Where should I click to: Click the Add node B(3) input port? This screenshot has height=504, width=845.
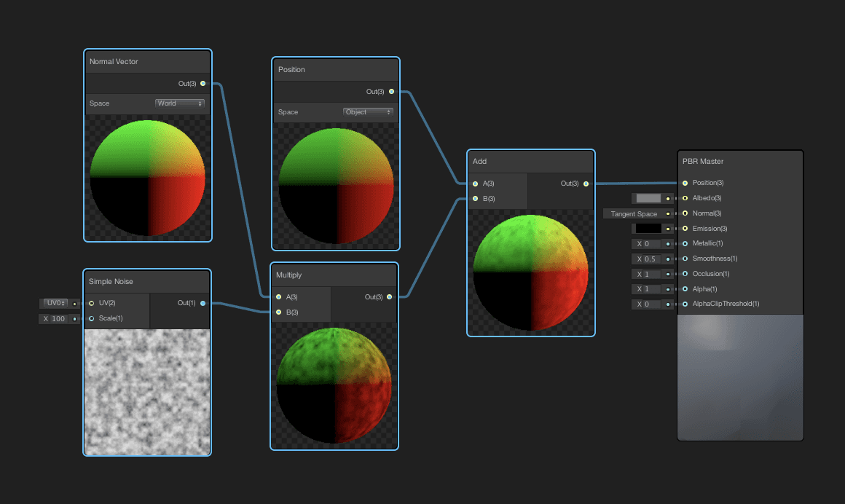point(476,199)
